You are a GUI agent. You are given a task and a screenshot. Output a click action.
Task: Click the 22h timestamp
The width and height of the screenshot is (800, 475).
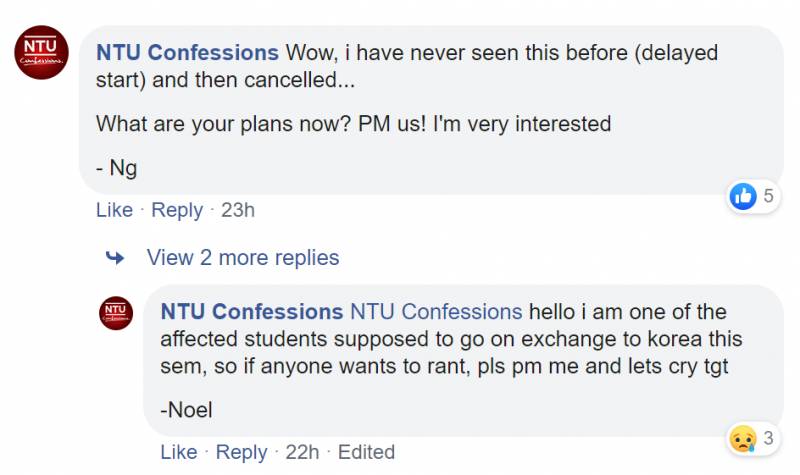pos(302,452)
